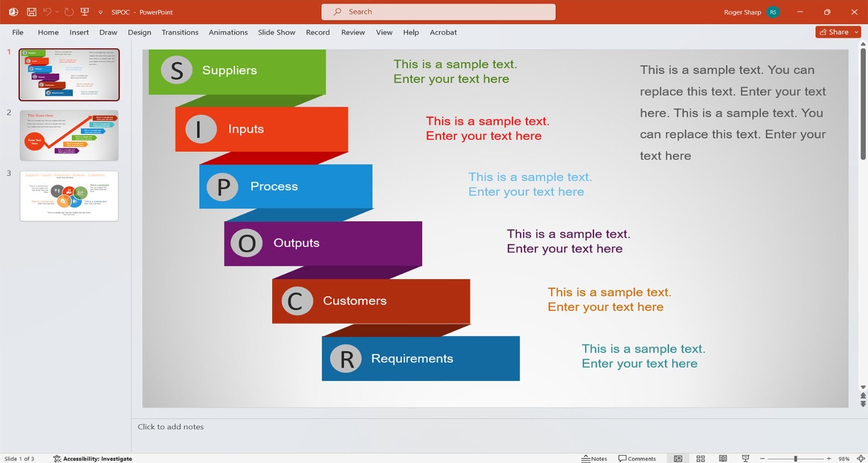Start slideshow from beginning icon in toolbar
868x463 pixels.
pos(85,12)
